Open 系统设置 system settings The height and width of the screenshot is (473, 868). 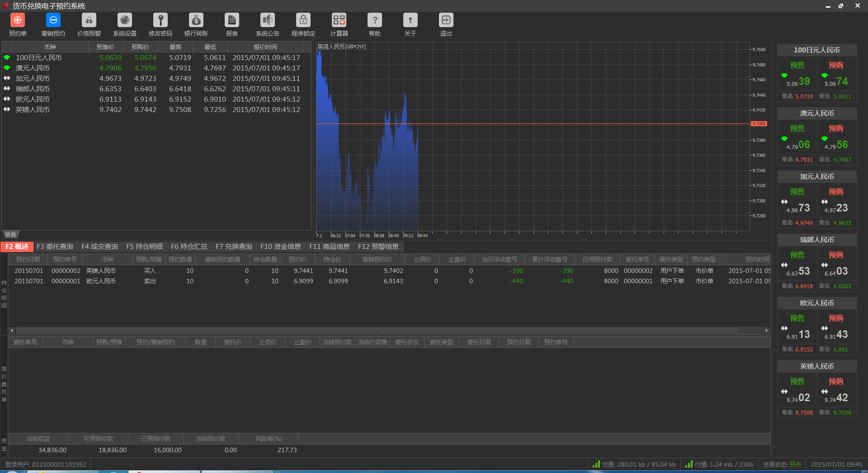(124, 21)
